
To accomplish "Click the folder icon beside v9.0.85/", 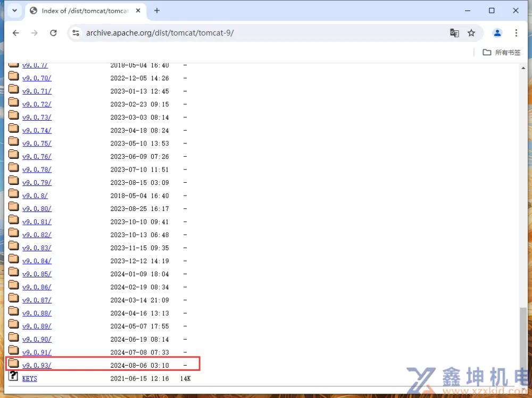I will (14, 272).
